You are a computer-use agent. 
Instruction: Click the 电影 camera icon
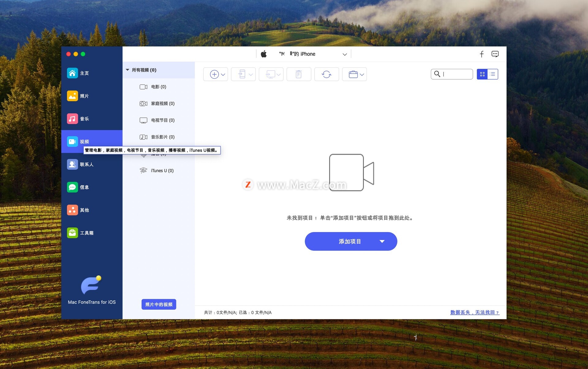(143, 87)
